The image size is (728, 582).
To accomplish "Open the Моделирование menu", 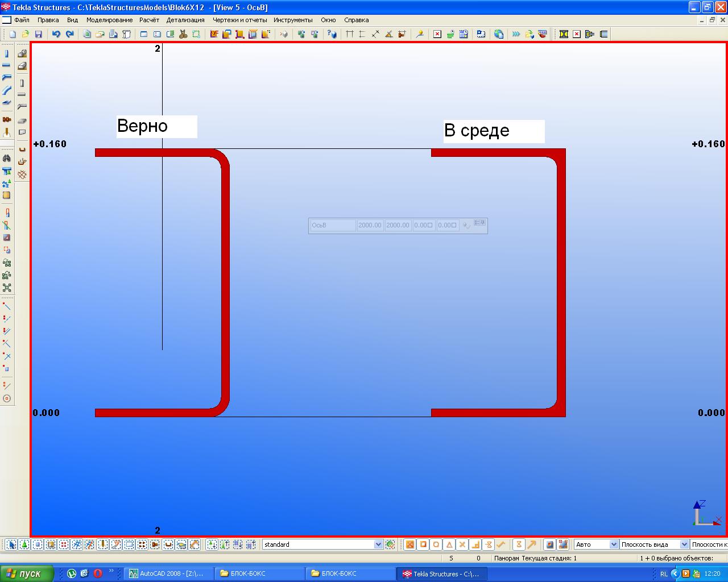I will (x=109, y=20).
